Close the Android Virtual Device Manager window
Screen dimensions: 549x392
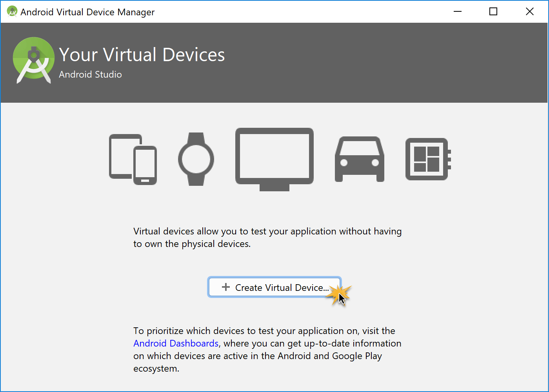530,11
